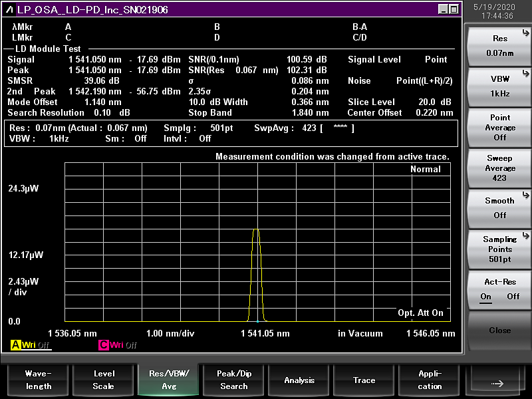This screenshot has width=532, height=399.
Task: Click the date and time display
Action: tap(499, 11)
